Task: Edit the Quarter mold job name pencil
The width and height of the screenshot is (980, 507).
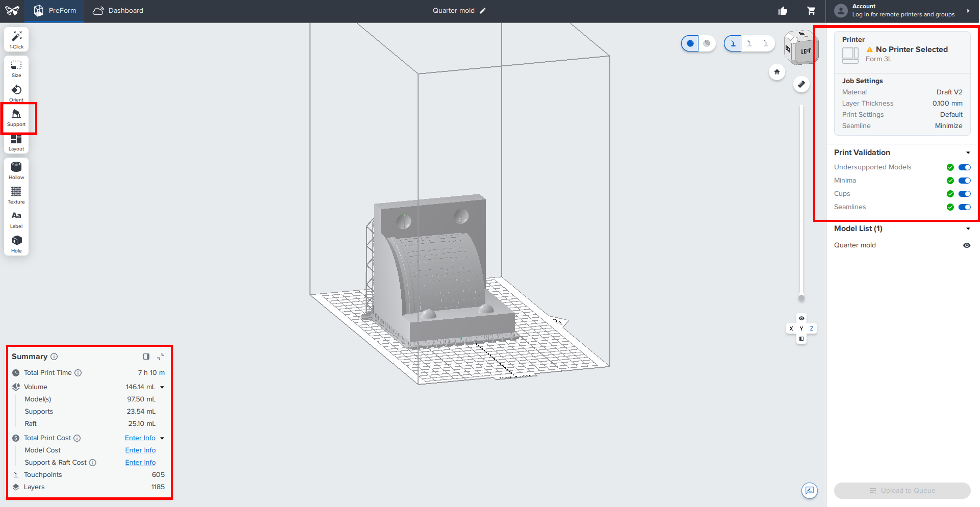Action: pos(483,11)
